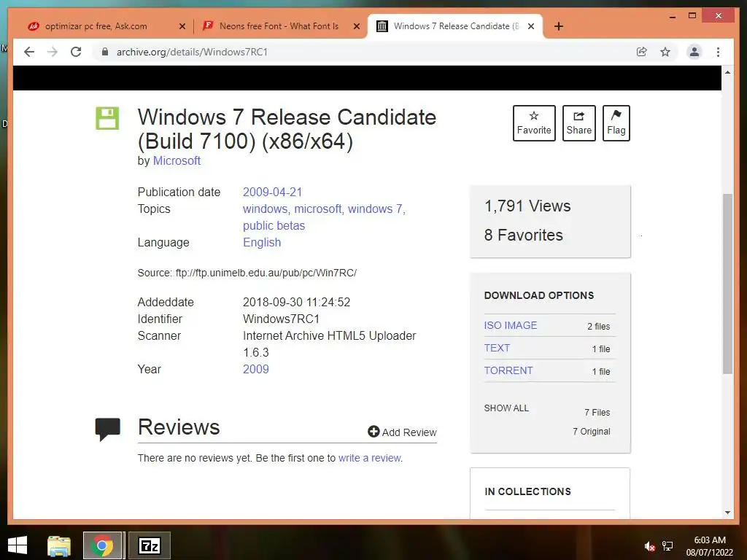Click Add Review with plus icon
This screenshot has height=560, width=747.
tap(402, 432)
